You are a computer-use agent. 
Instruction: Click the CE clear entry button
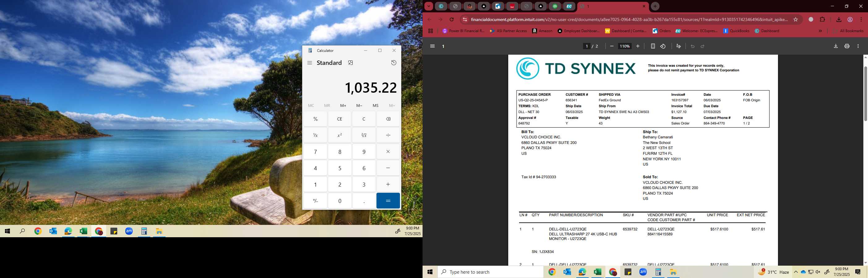[340, 119]
